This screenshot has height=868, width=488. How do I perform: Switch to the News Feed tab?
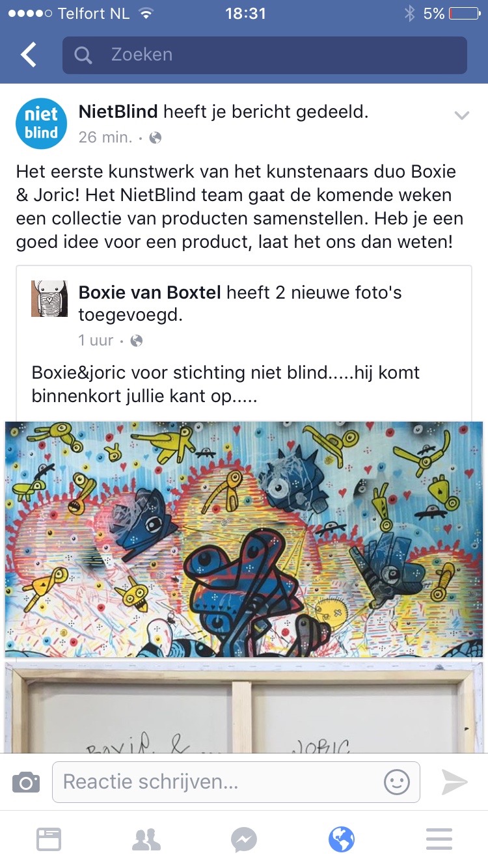[x=49, y=839]
